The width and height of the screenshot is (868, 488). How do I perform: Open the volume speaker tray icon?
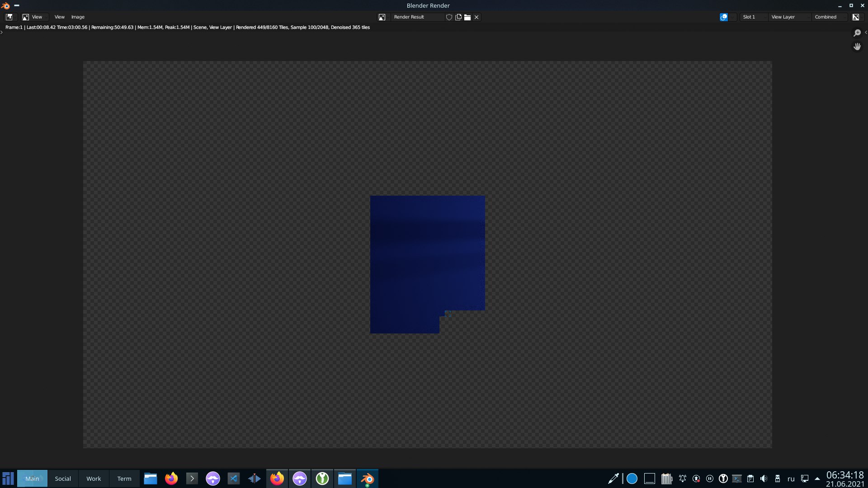[x=764, y=479]
